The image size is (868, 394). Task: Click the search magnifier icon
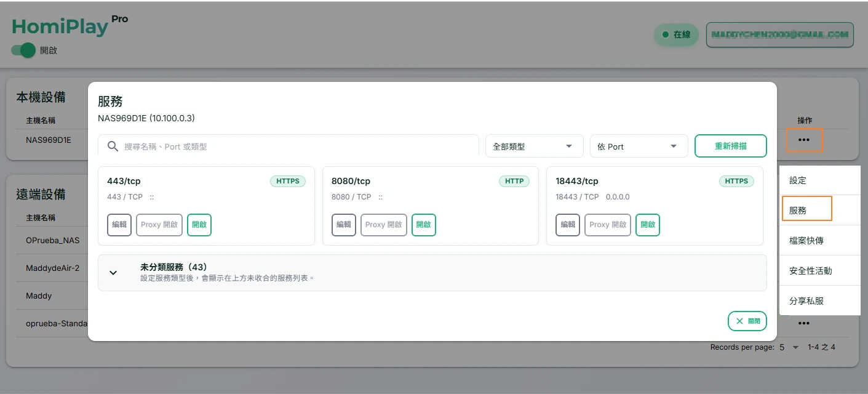[x=113, y=147]
